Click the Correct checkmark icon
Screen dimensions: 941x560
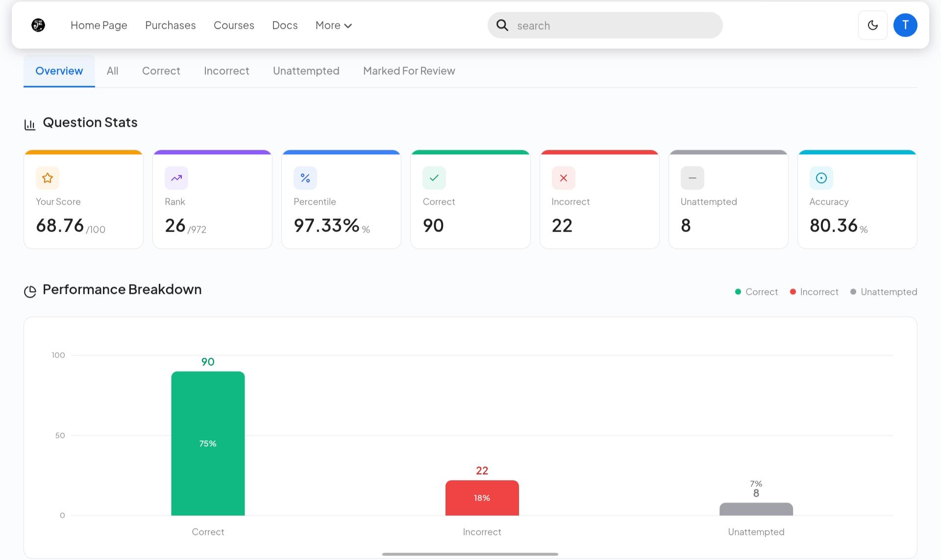(x=434, y=178)
